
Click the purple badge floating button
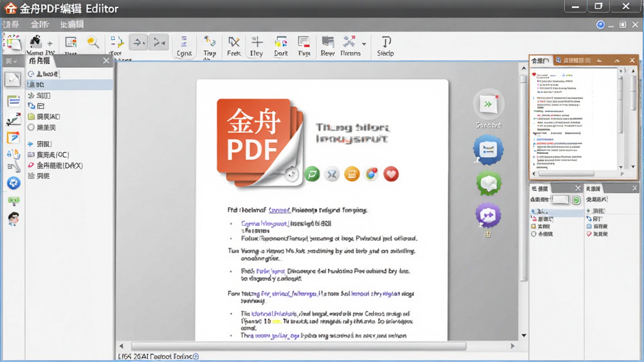(x=488, y=215)
